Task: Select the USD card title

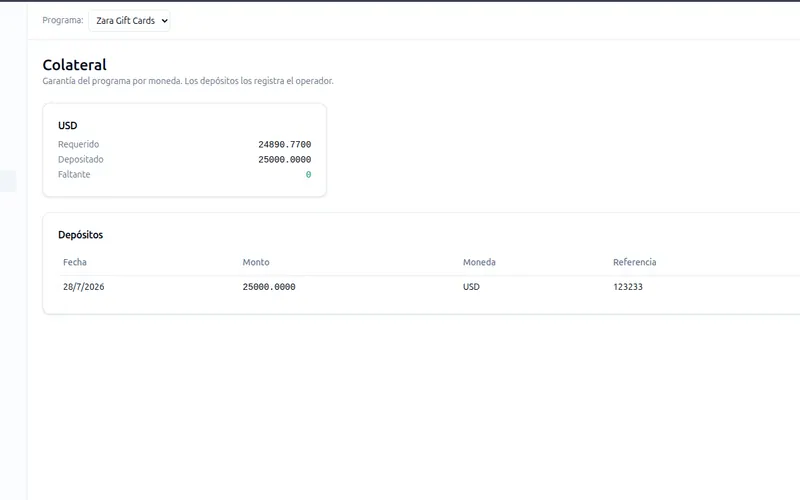Action: click(67, 126)
